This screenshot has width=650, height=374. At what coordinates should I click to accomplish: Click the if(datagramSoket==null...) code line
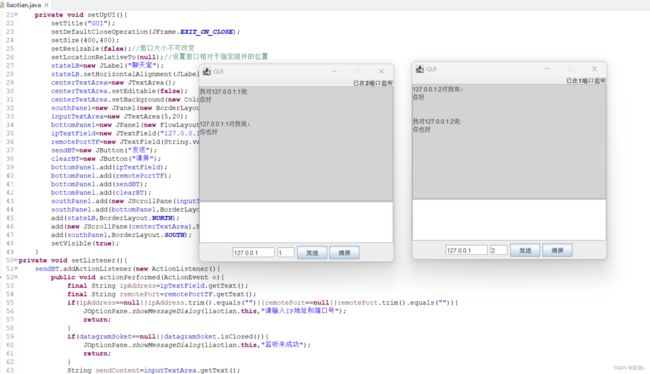(168, 337)
